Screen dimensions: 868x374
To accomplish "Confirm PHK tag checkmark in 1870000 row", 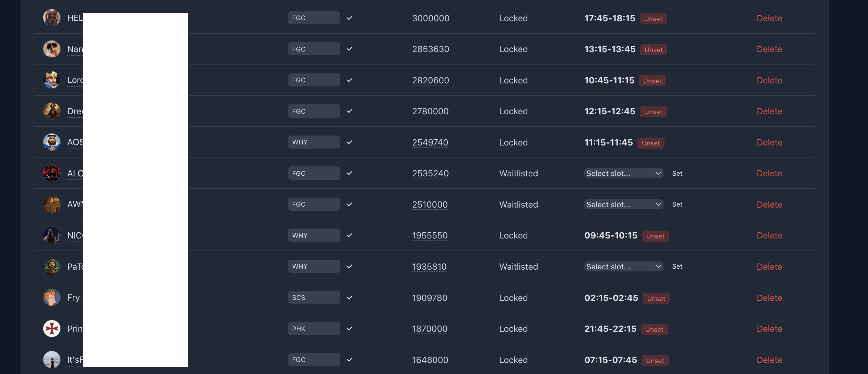I will [350, 328].
